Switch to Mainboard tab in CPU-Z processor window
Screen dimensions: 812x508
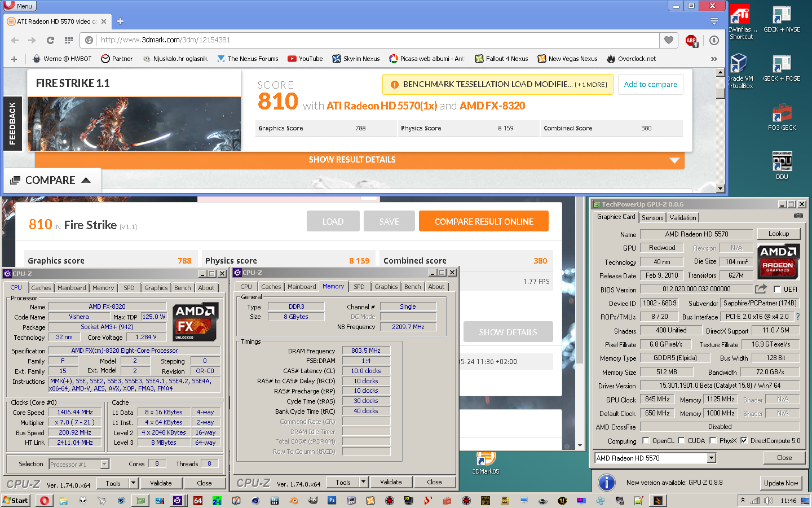tap(72, 288)
